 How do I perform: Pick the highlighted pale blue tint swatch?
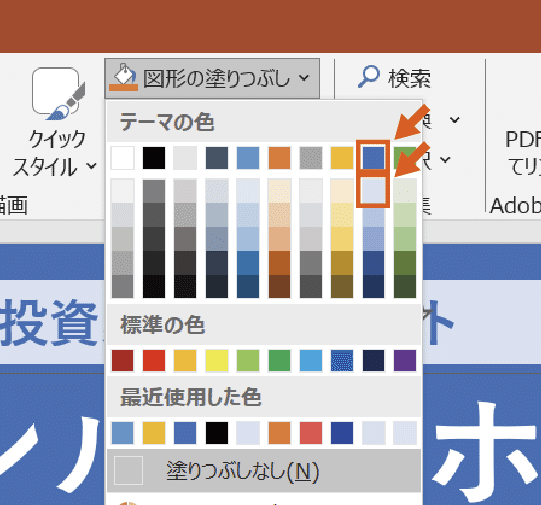[x=373, y=190]
